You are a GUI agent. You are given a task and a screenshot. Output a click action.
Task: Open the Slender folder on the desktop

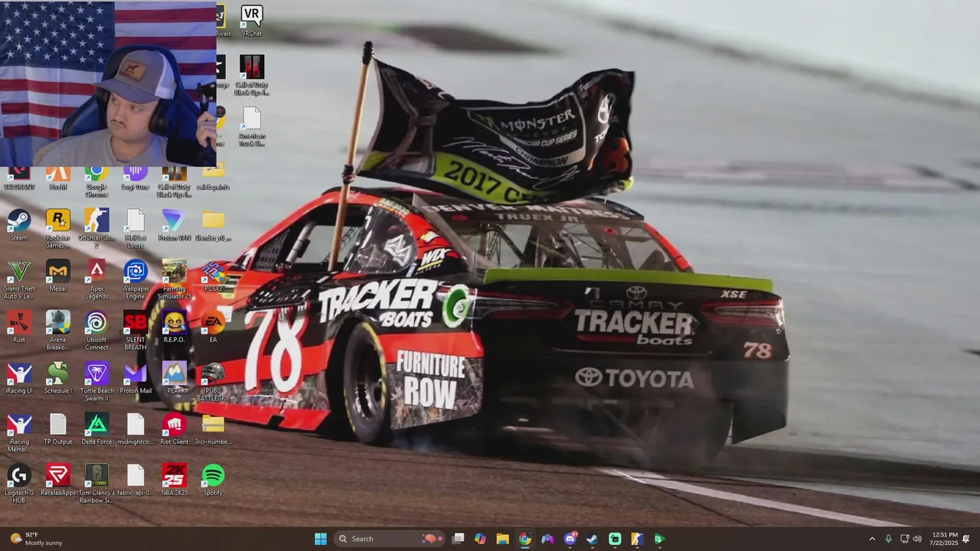coord(213,225)
